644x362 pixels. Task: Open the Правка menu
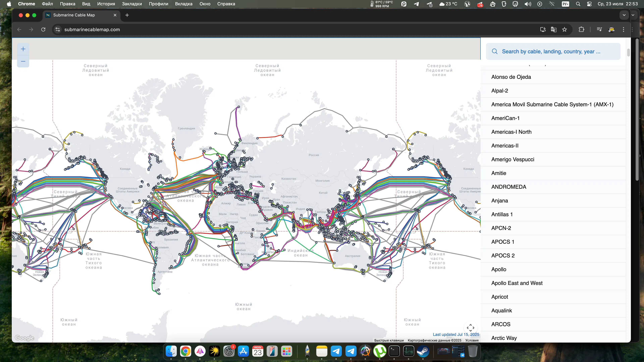pyautogui.click(x=67, y=4)
